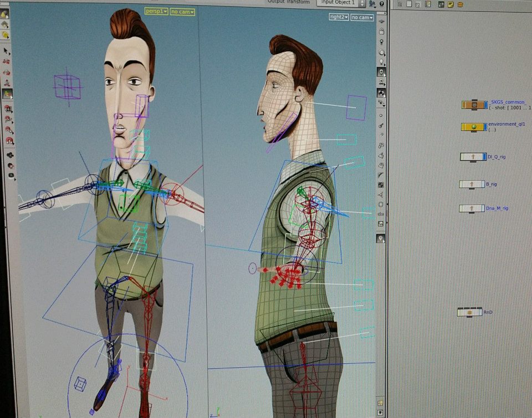Image resolution: width=532 pixels, height=418 pixels.
Task: Click the render region tool icon
Action: click(11, 166)
